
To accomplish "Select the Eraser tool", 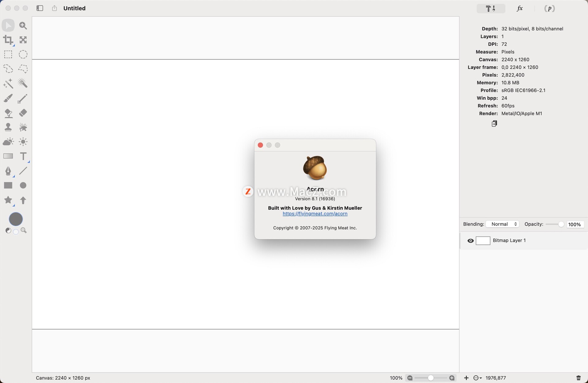I will 23,113.
